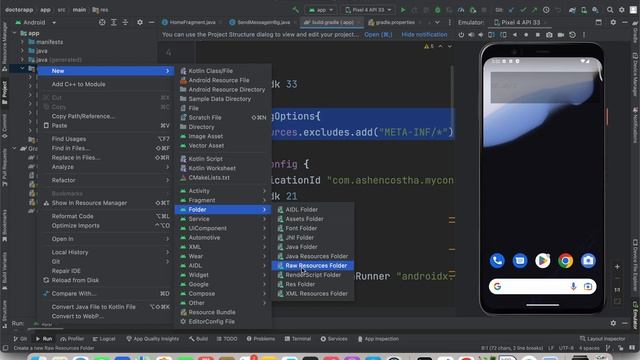The height and width of the screenshot is (360, 640).
Task: Choose Android Resource Directory menu item
Action: (223, 89)
